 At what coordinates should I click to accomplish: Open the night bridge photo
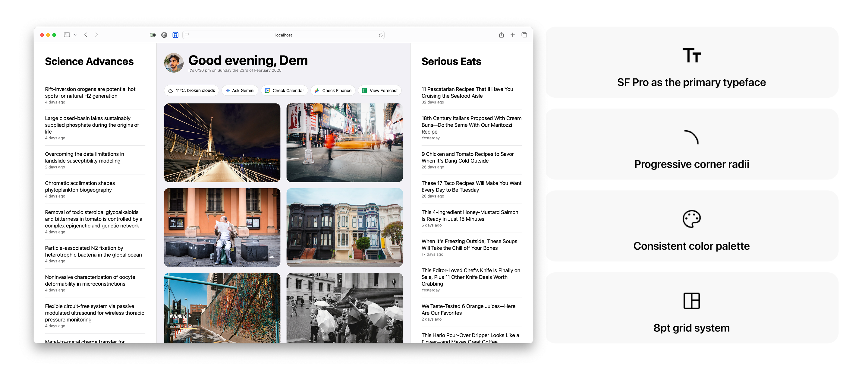222,143
